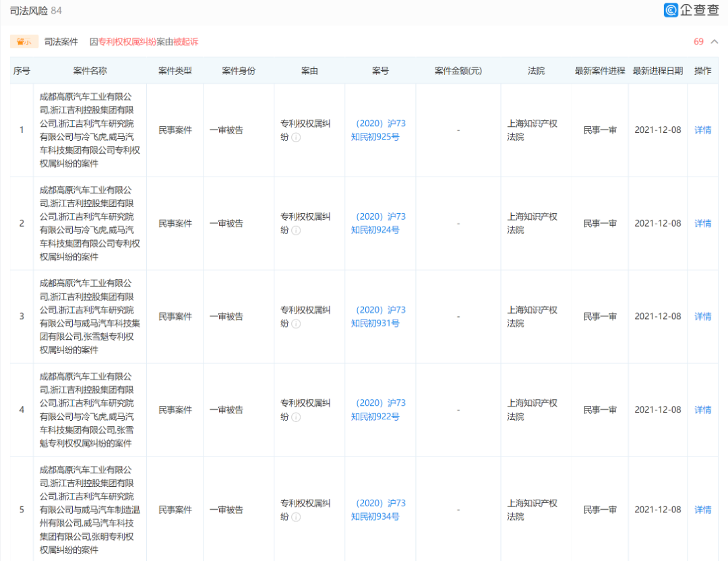Click the 案由 column header
This screenshot has height=561, width=728.
pos(309,71)
